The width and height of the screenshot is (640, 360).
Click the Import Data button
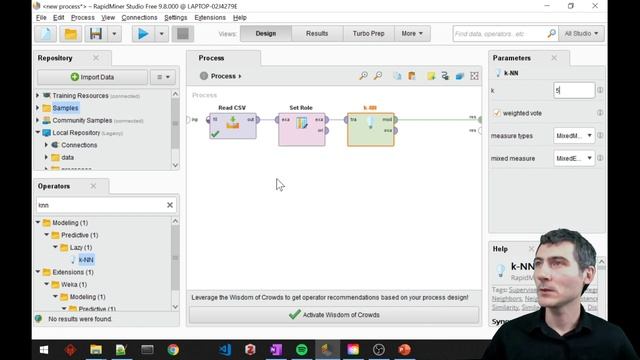(92, 77)
